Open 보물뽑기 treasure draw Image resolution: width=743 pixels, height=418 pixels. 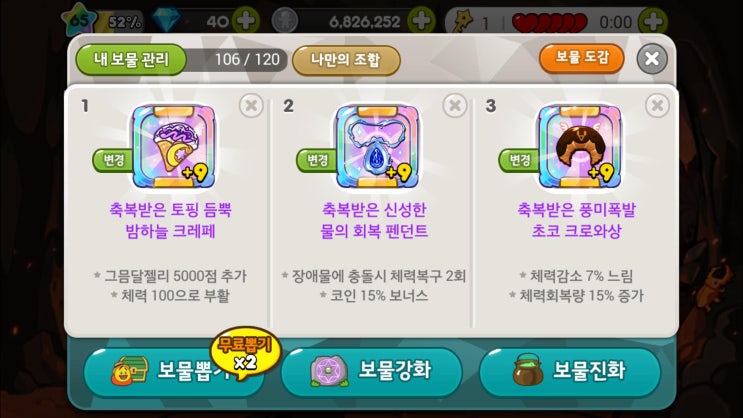(x=173, y=371)
